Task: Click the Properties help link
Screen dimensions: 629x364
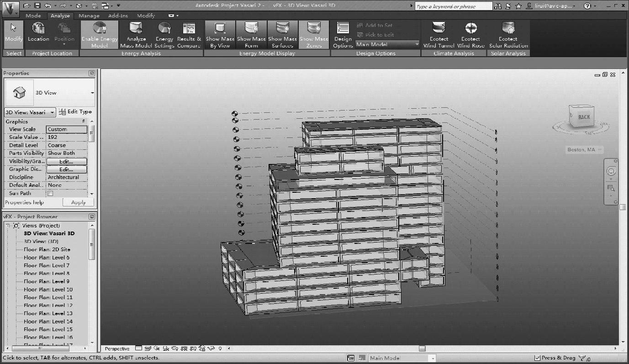Action: pyautogui.click(x=24, y=202)
